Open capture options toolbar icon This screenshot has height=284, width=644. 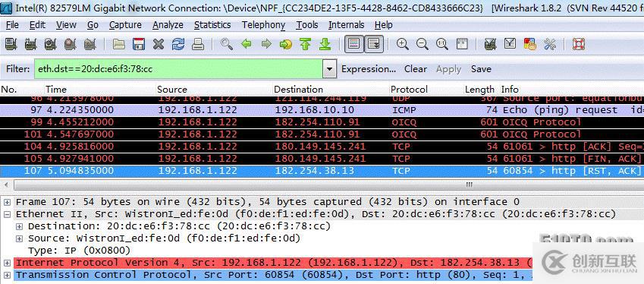coord(31,44)
